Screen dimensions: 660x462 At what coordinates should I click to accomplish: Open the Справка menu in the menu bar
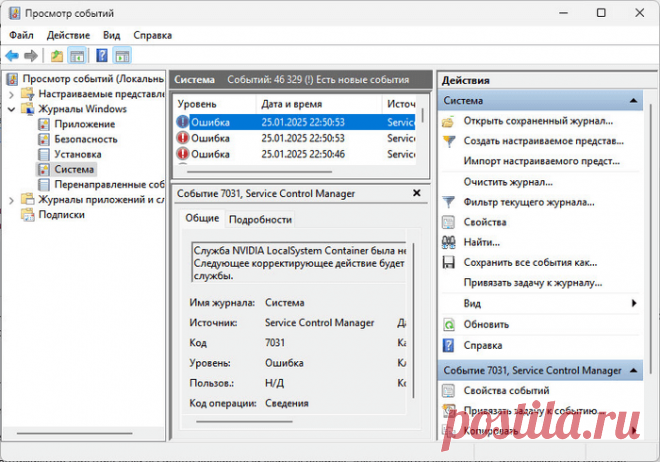coord(152,35)
